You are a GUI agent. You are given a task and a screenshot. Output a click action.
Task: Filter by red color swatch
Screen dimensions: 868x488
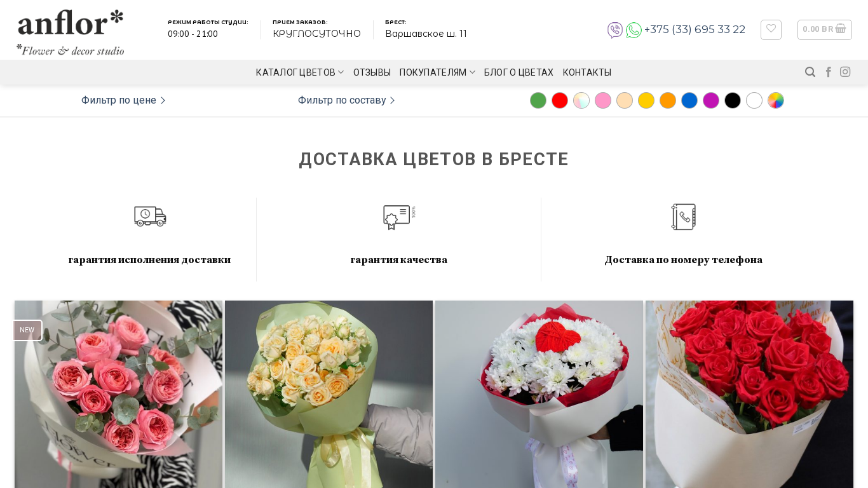click(560, 100)
